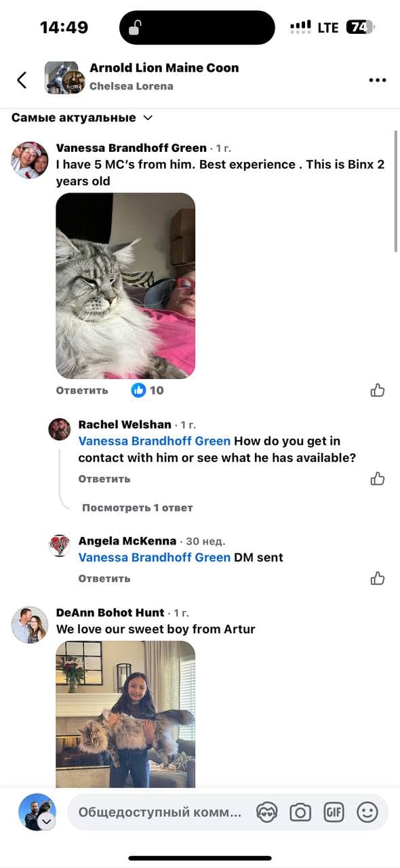The height and width of the screenshot is (868, 400).
Task: Like Angela McKenna's reply
Action: coord(378,578)
